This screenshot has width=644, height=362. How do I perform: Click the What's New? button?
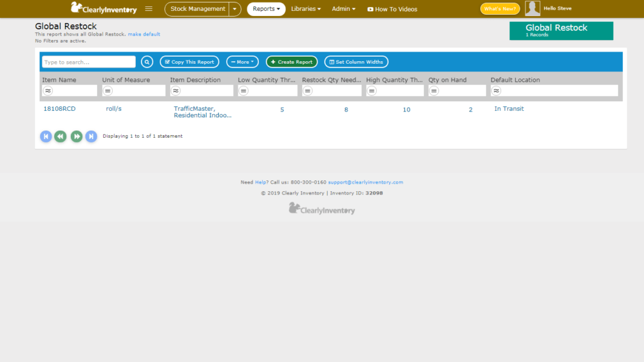click(x=500, y=8)
